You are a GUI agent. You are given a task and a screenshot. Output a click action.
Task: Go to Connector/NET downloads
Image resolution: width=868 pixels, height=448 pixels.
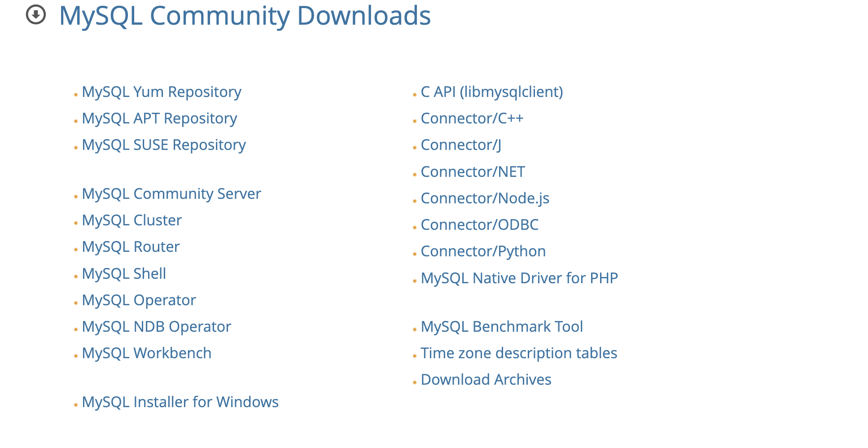[x=473, y=172]
